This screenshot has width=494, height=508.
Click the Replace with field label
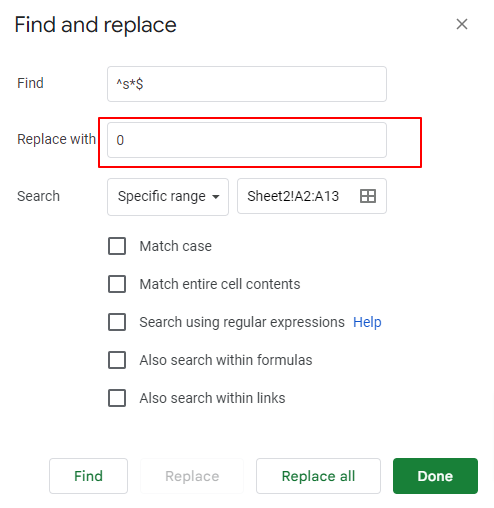click(56, 139)
